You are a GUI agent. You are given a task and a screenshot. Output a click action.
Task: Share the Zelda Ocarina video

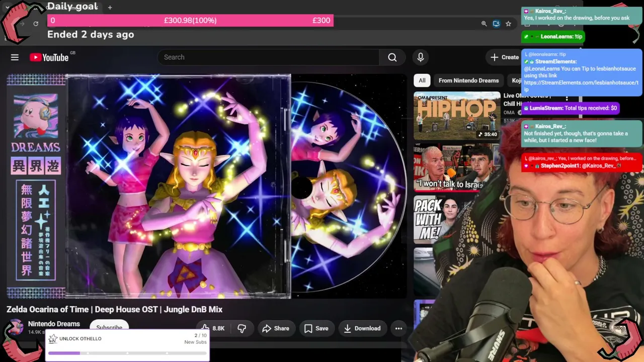(276, 328)
